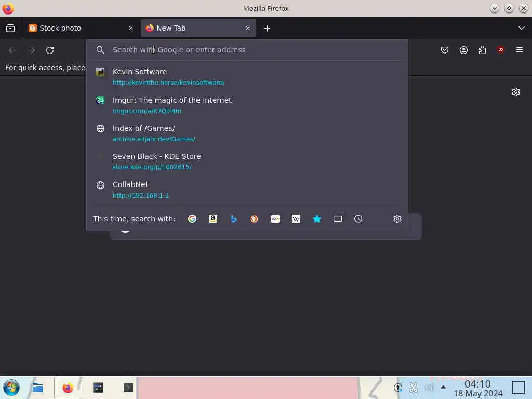Viewport: 532px width, 399px height.
Task: Click store.kde.org/p/1002615/ URL text
Action: coord(152,167)
